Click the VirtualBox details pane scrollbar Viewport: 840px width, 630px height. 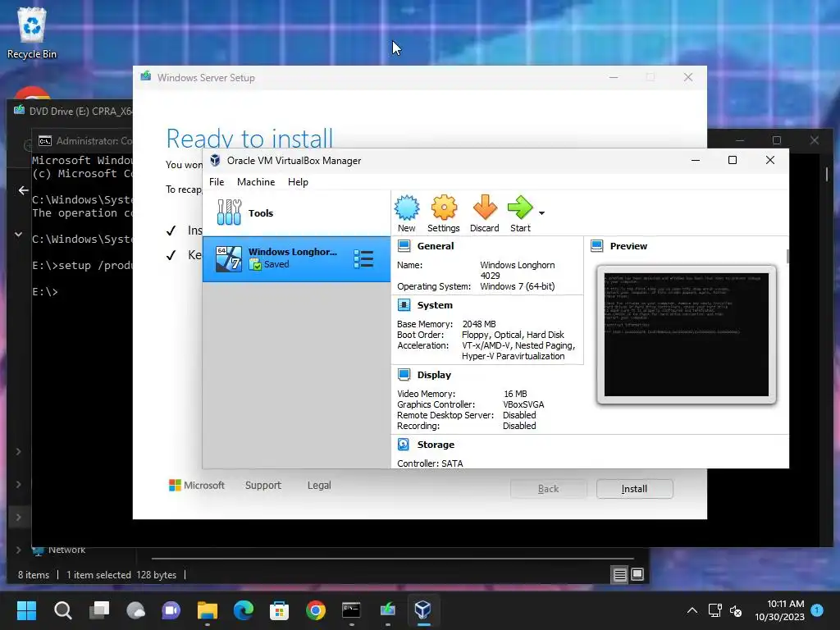point(787,256)
